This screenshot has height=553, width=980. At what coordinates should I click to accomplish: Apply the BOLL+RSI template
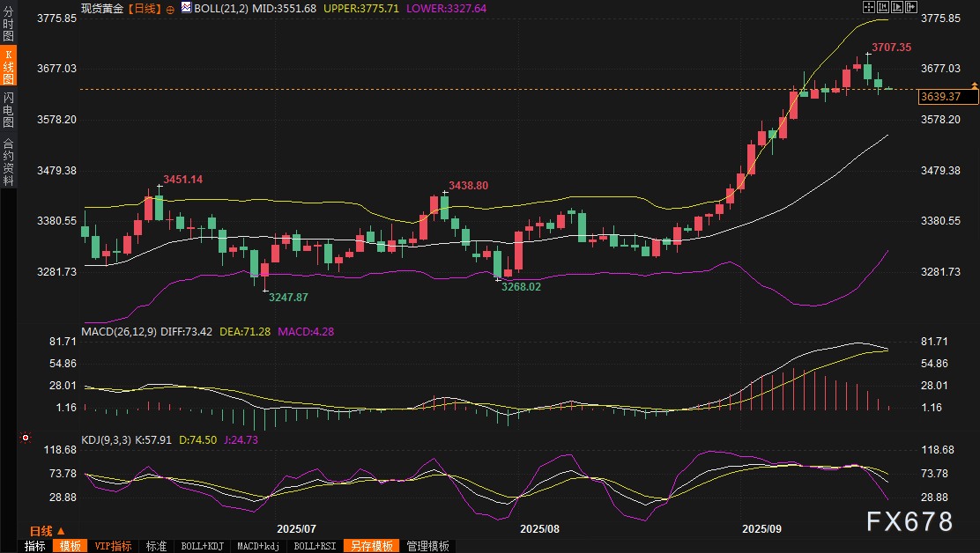[315, 546]
